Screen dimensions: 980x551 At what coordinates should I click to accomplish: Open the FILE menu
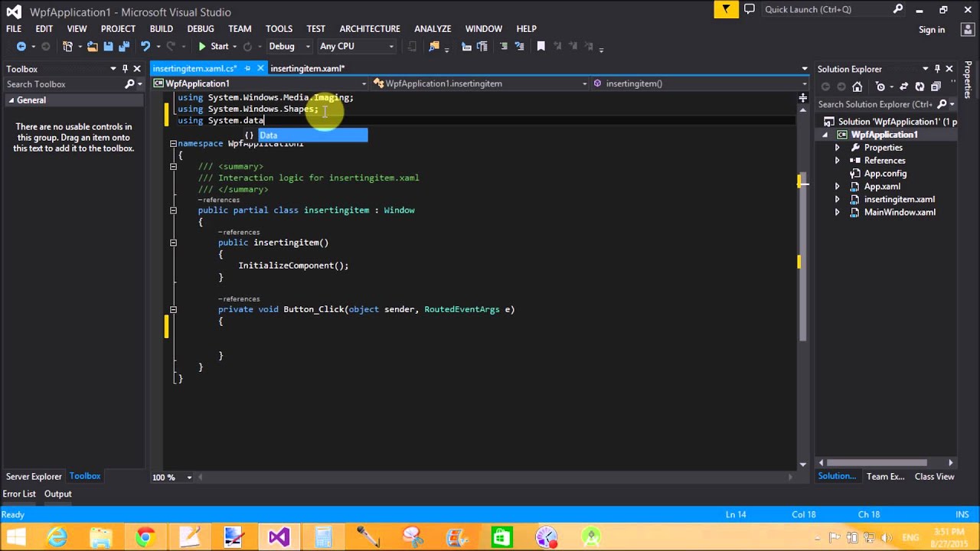pos(14,28)
